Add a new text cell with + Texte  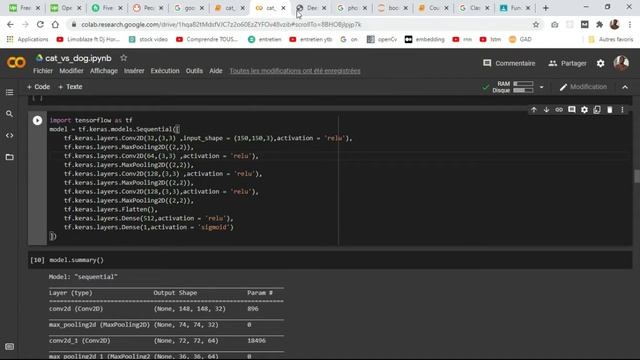point(70,87)
